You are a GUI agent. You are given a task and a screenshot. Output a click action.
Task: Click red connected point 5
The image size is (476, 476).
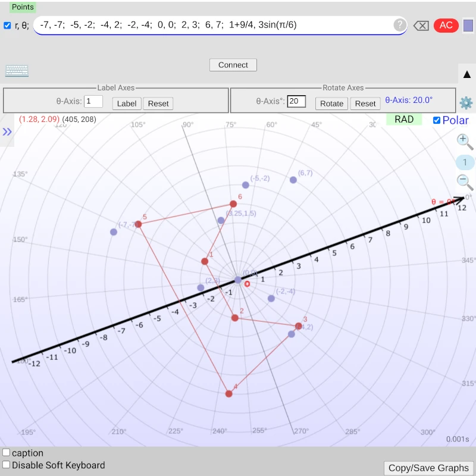pyautogui.click(x=138, y=224)
